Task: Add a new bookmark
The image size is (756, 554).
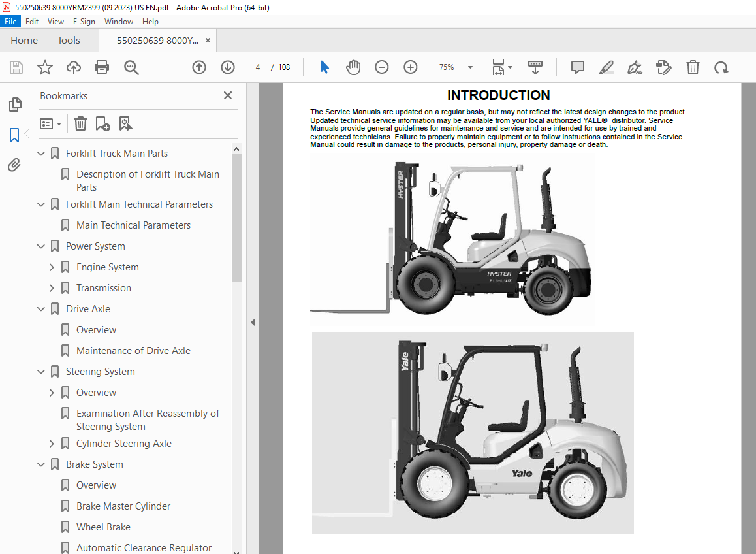Action: point(102,124)
